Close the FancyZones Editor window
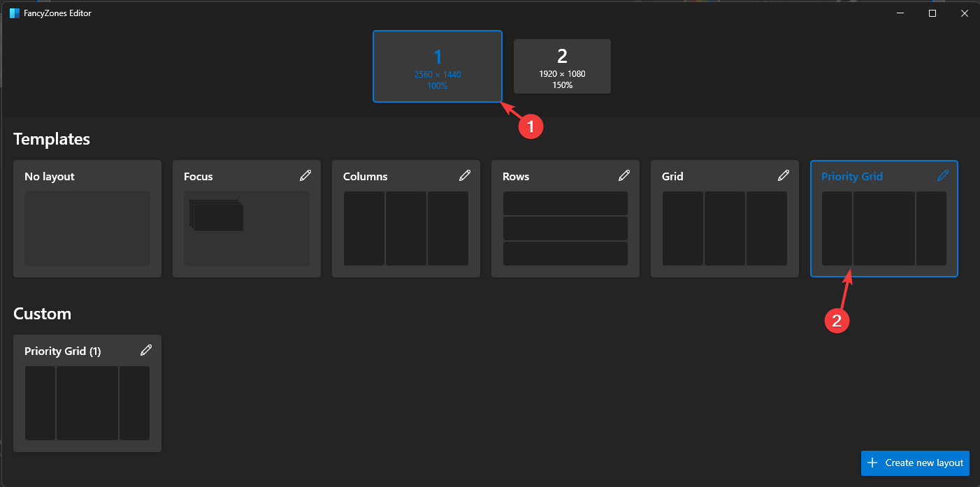The width and height of the screenshot is (980, 487). (x=964, y=13)
